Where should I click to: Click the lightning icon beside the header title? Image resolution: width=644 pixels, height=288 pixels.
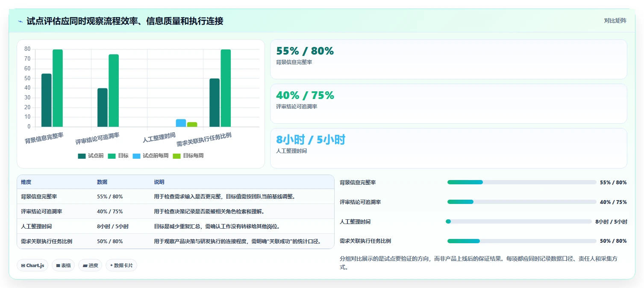coord(21,21)
